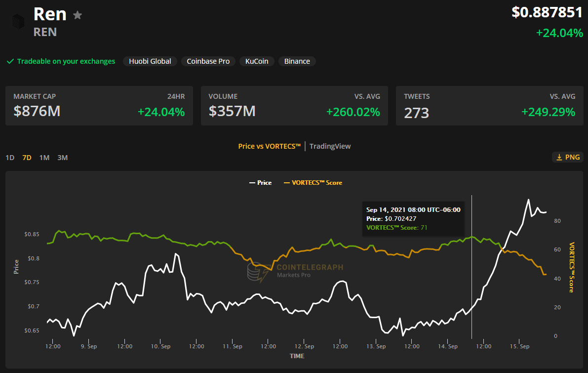This screenshot has width=588, height=373.
Task: Select the Price vs VORTECS tab
Action: (x=269, y=146)
